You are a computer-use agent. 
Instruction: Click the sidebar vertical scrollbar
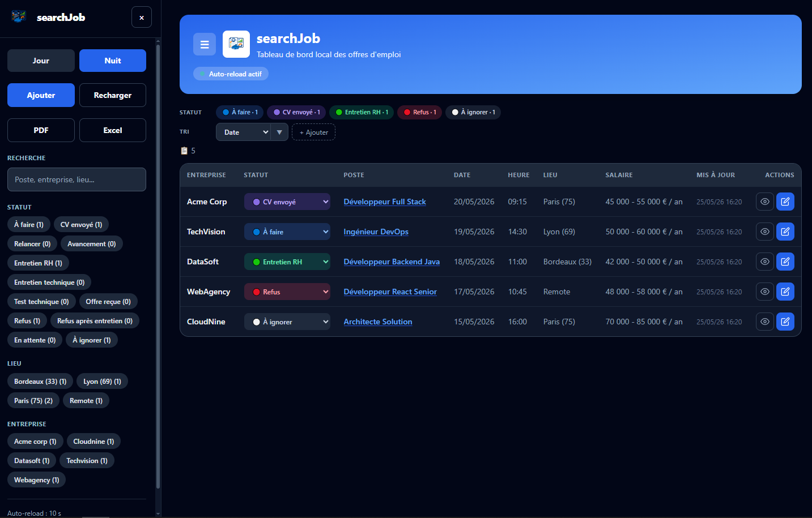click(158, 266)
